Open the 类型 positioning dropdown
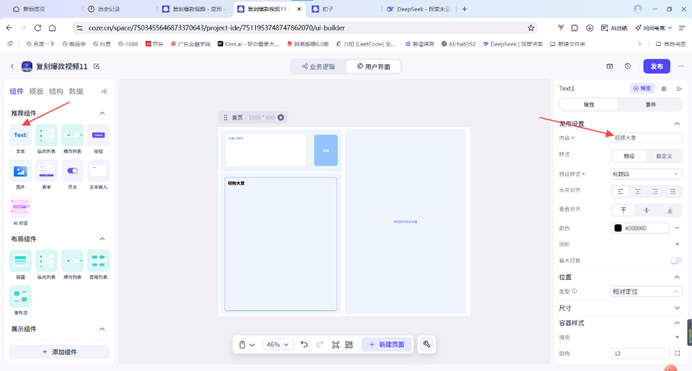 [646, 292]
